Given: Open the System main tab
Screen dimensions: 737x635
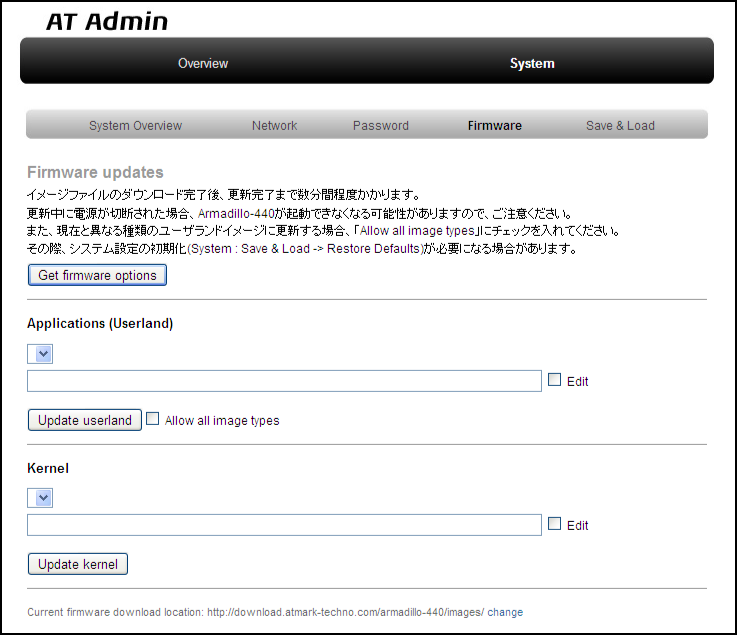Looking at the screenshot, I should [532, 63].
